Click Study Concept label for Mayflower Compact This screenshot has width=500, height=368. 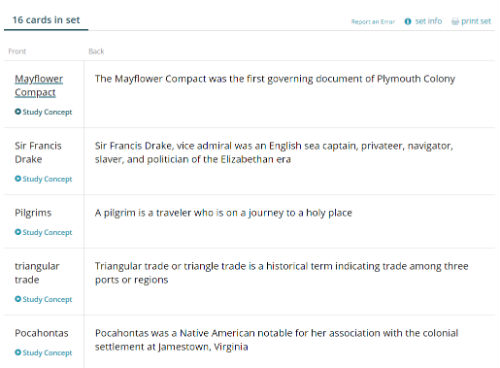click(47, 112)
